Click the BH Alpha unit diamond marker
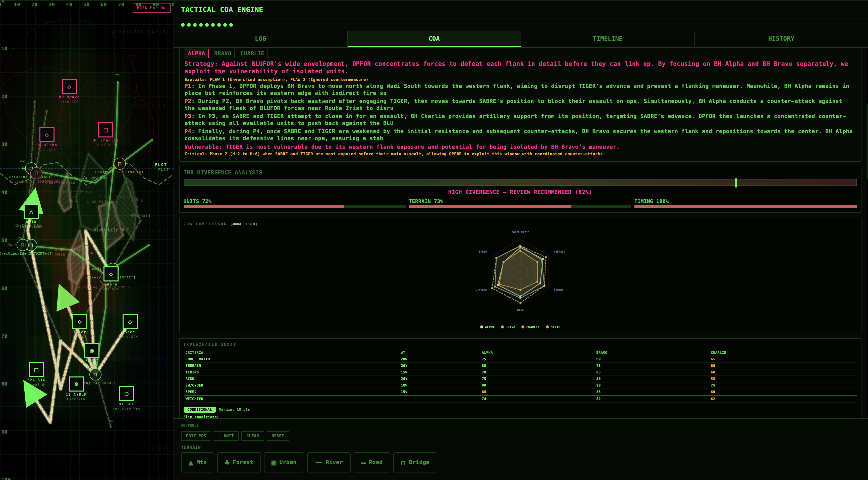 tap(47, 135)
